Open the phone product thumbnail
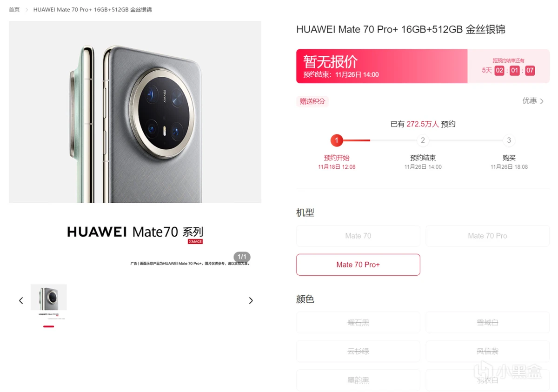This screenshot has width=558, height=392. 48,301
